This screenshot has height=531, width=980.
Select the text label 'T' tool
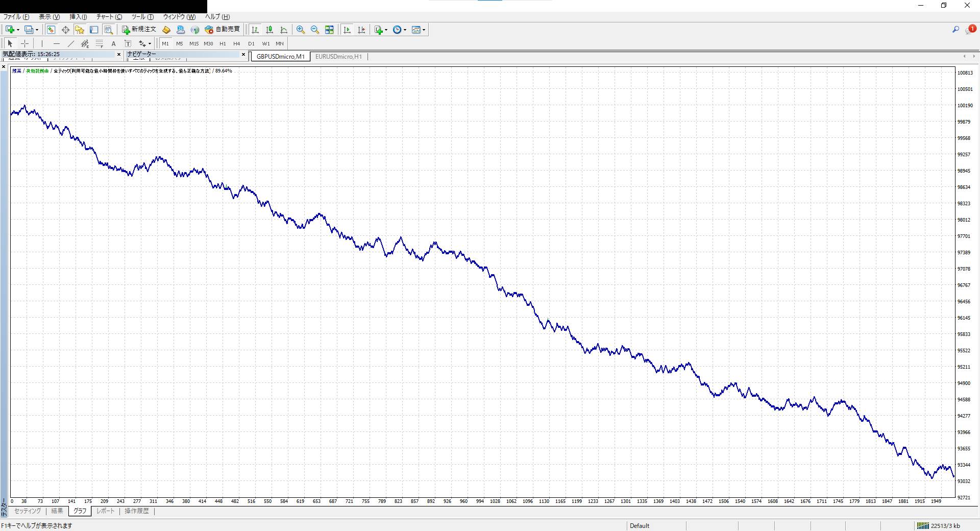click(x=128, y=43)
